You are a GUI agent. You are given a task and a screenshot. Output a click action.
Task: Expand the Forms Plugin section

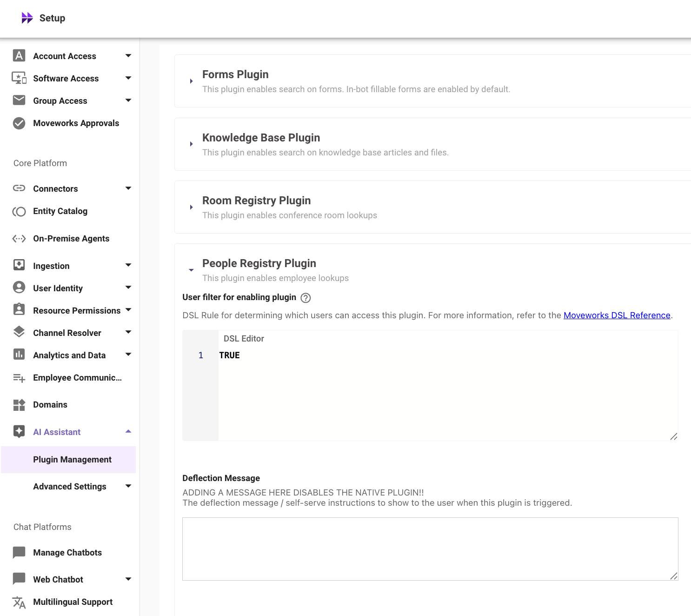tap(191, 81)
